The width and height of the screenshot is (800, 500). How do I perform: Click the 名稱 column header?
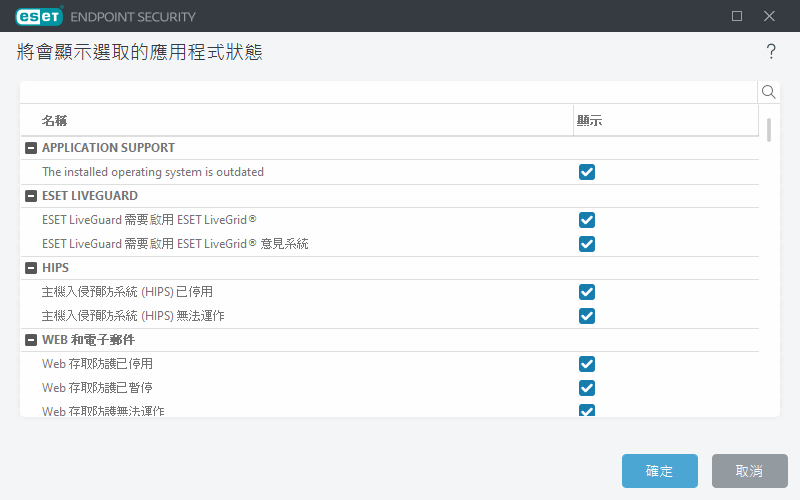tap(54, 121)
